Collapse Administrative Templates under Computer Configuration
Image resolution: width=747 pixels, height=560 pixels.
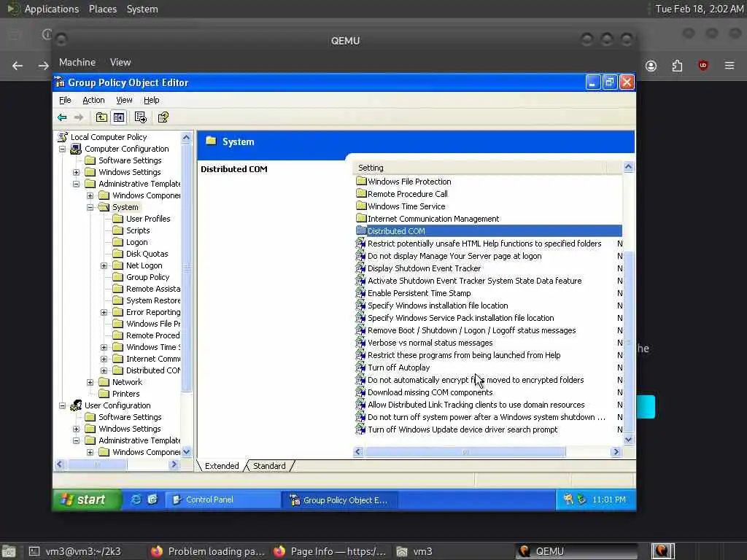[x=76, y=184]
